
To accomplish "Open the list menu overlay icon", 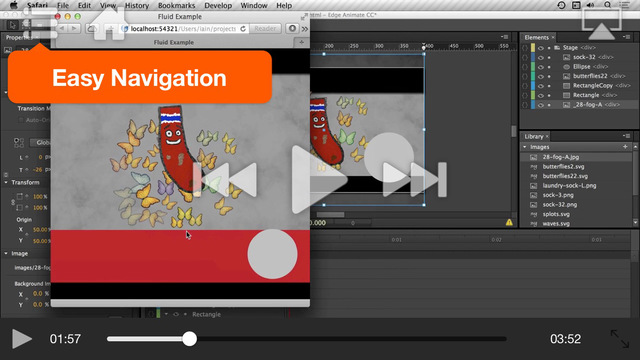I will coord(40,24).
